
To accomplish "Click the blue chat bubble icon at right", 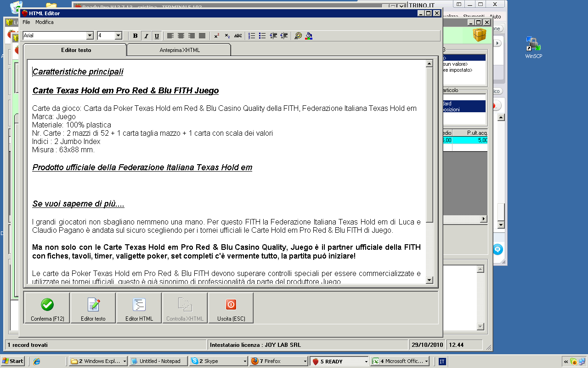I will click(498, 249).
